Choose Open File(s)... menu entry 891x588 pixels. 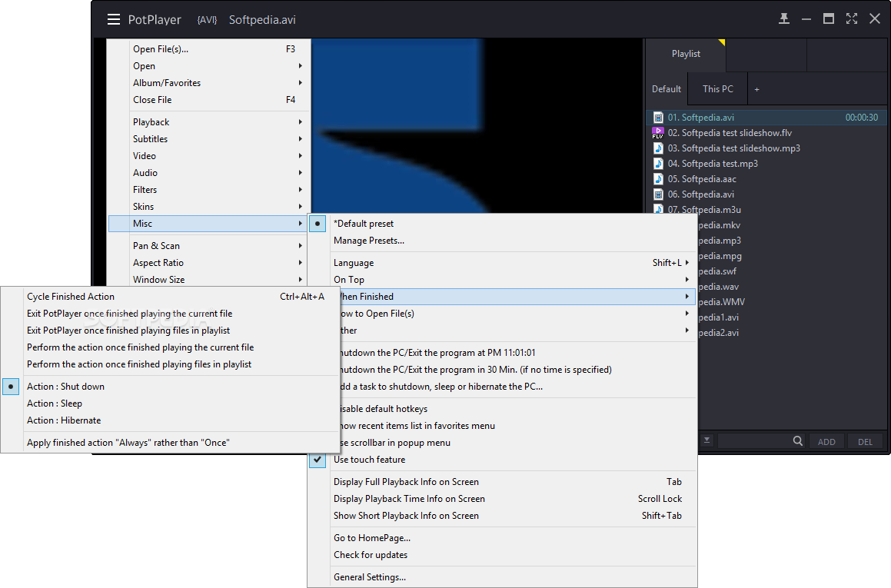coord(208,49)
